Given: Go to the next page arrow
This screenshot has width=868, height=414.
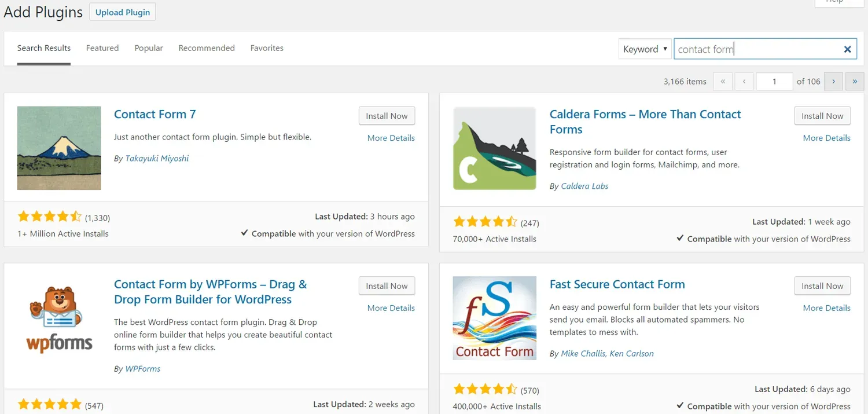Looking at the screenshot, I should pos(833,81).
